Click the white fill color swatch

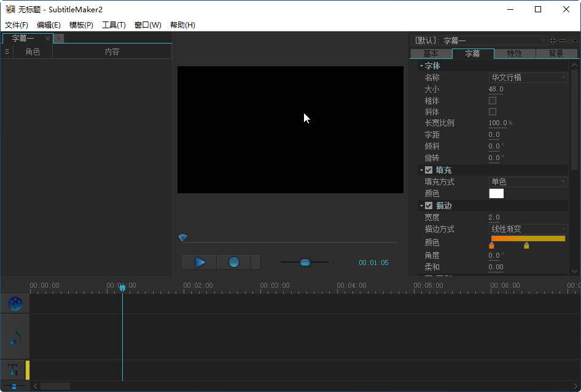[496, 194]
